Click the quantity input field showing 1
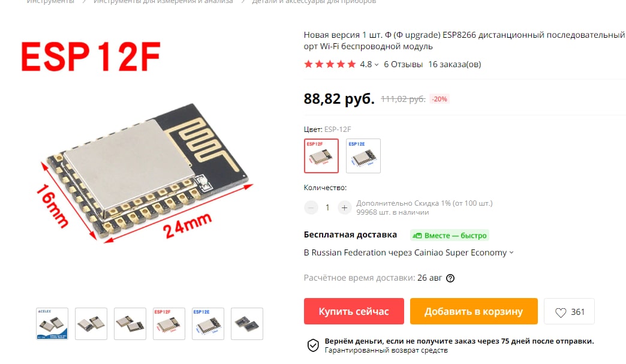 [327, 207]
